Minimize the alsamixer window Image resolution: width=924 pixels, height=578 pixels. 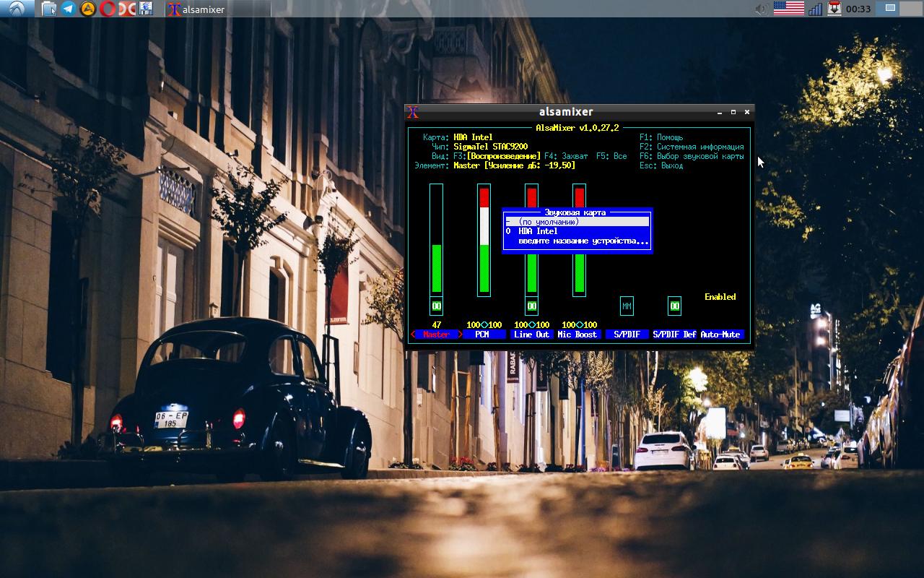(x=720, y=112)
